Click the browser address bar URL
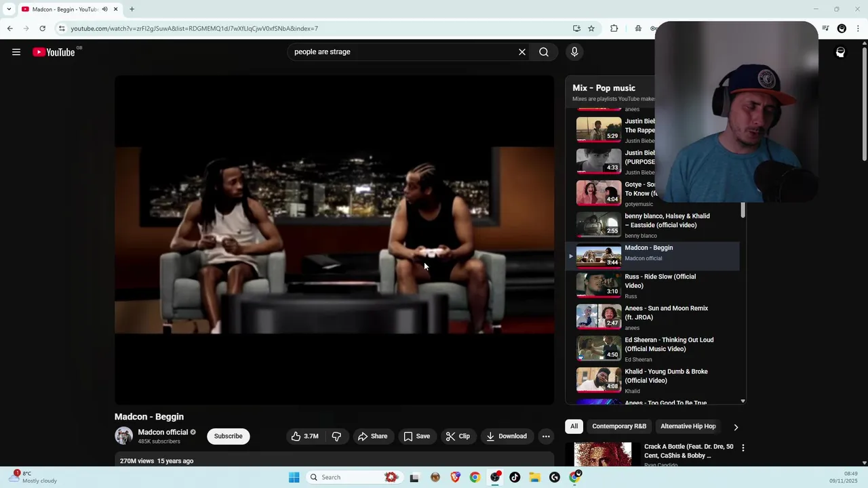This screenshot has height=488, width=868. [x=194, y=29]
